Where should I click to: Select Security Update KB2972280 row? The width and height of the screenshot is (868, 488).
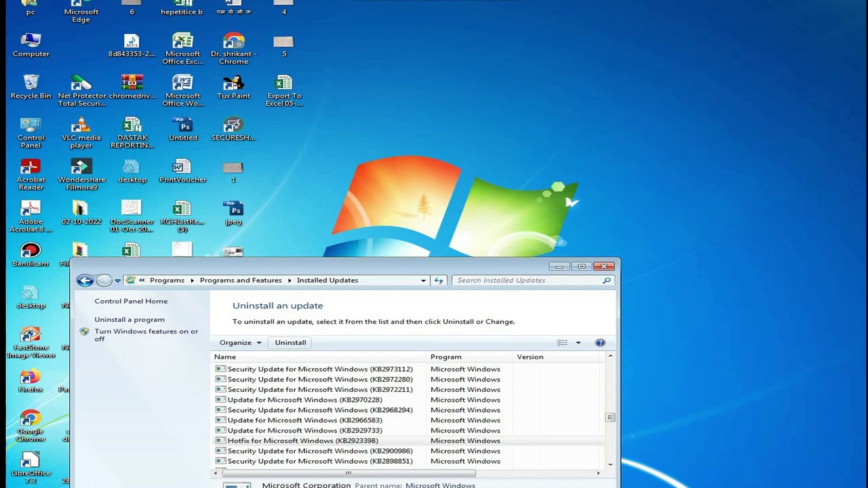[407, 380]
